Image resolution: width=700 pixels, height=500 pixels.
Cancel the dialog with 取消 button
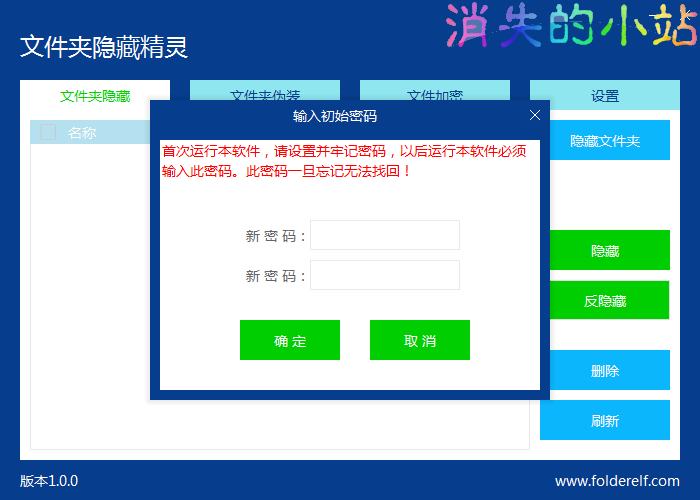point(420,340)
